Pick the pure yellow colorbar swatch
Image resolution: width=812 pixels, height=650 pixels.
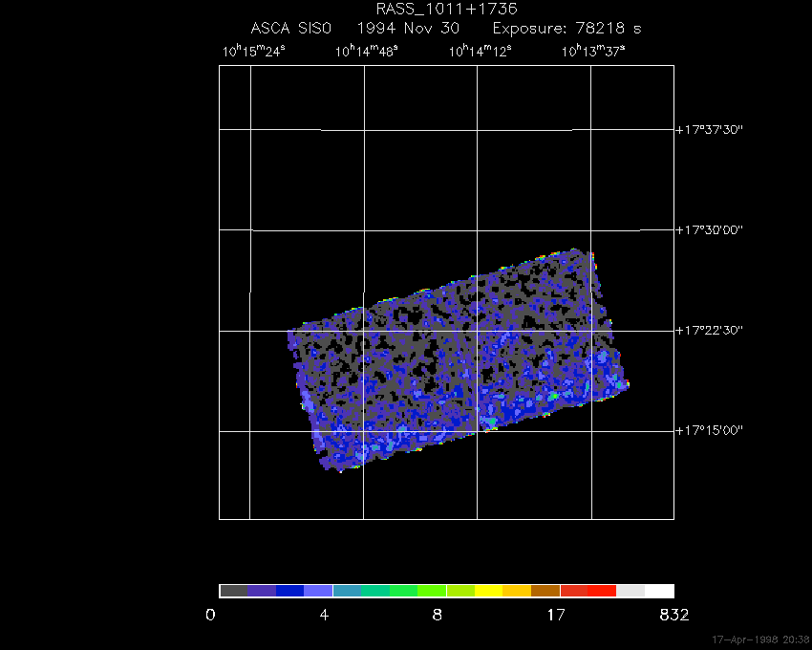[x=489, y=591]
